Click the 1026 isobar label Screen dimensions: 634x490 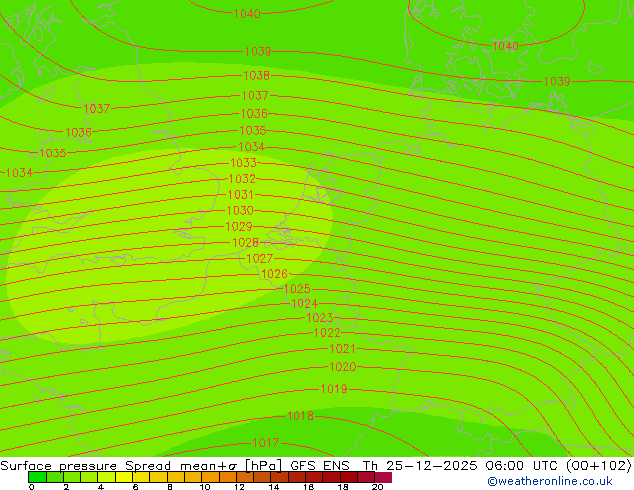tap(275, 274)
